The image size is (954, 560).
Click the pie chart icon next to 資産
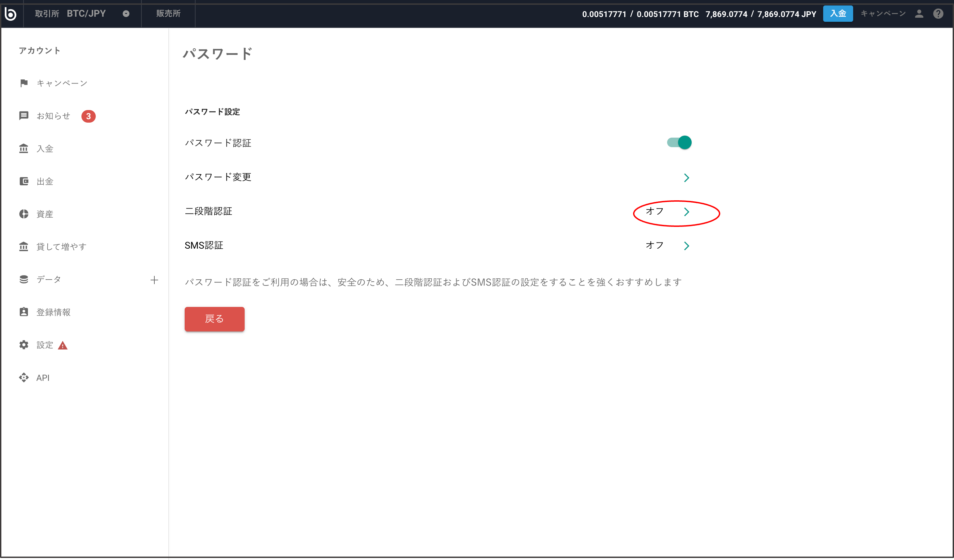(24, 214)
